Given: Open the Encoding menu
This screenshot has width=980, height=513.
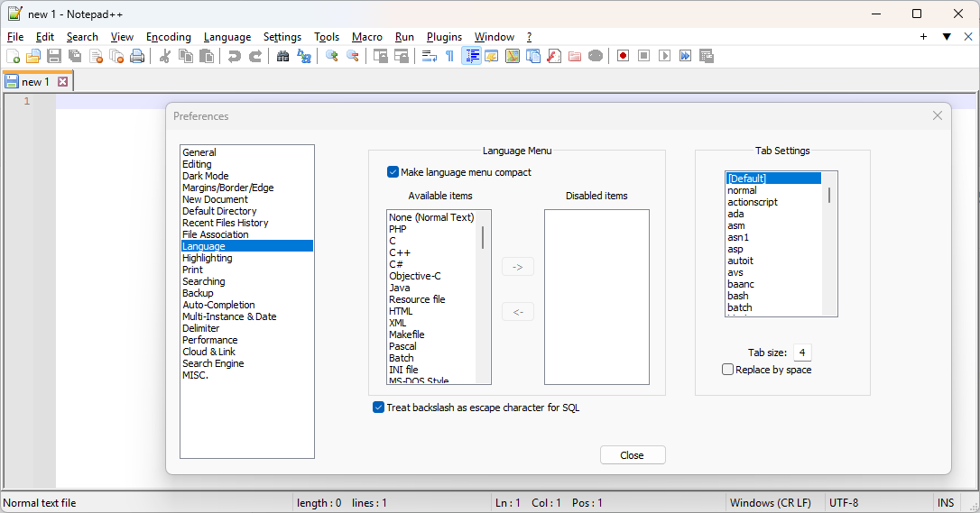Looking at the screenshot, I should pyautogui.click(x=169, y=37).
